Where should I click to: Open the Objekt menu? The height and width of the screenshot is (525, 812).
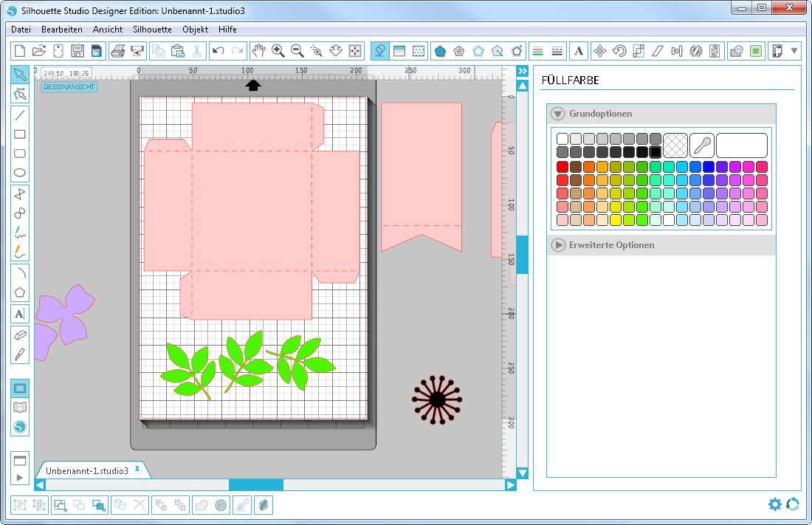[195, 30]
